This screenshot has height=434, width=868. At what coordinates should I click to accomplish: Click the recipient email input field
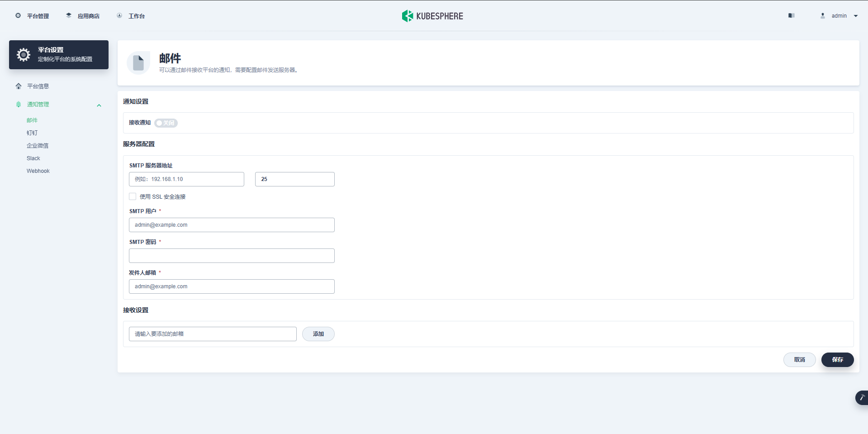[213, 334]
